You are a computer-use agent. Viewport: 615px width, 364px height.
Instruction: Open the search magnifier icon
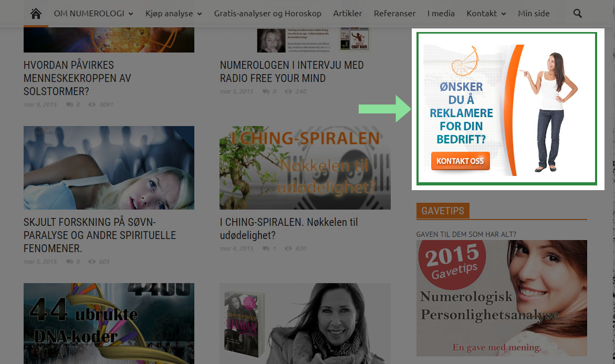577,13
